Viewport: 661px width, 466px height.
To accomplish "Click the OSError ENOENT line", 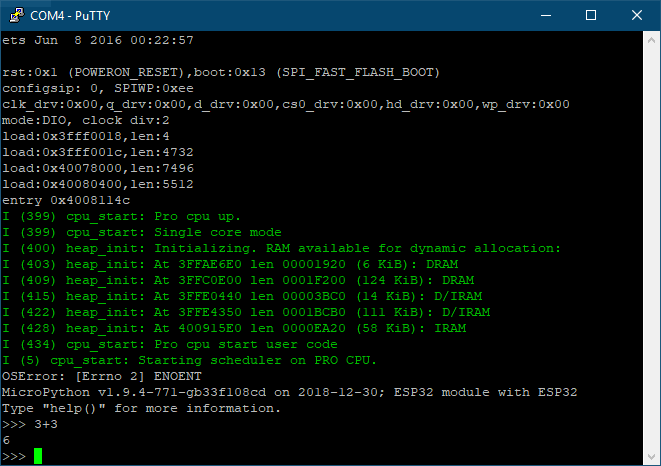I will (x=102, y=376).
